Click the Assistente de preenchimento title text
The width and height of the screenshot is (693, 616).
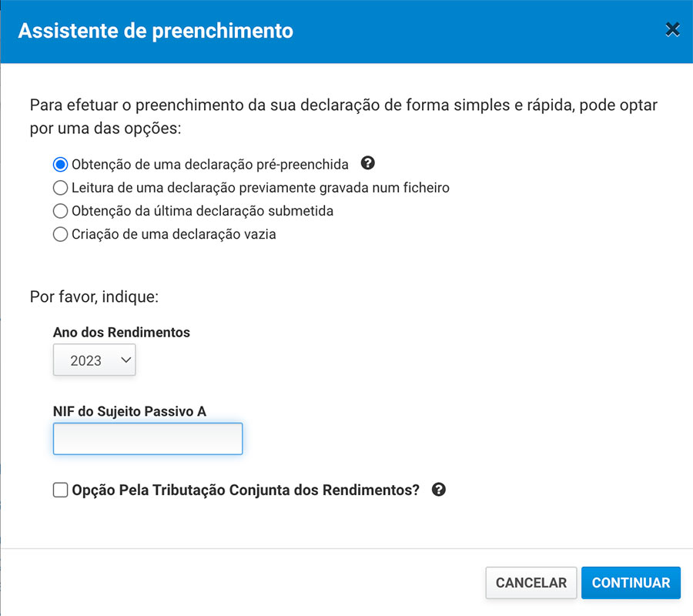156,32
